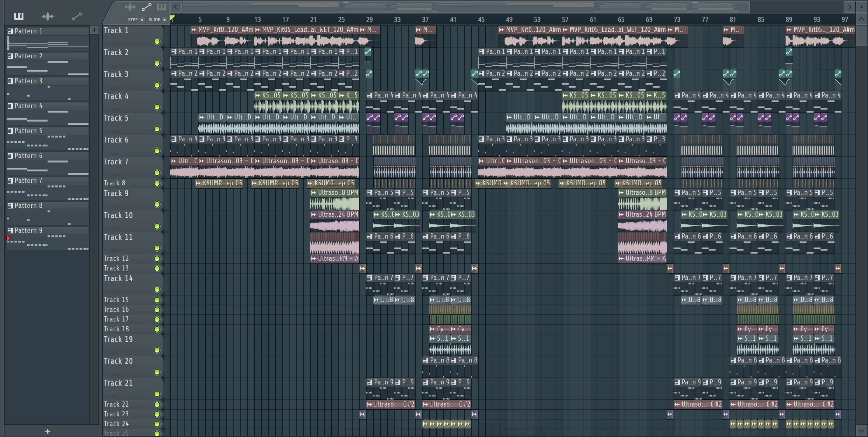The image size is (868, 437).
Task: Click the small audio clip on Track 13 at bar 28
Action: [363, 268]
